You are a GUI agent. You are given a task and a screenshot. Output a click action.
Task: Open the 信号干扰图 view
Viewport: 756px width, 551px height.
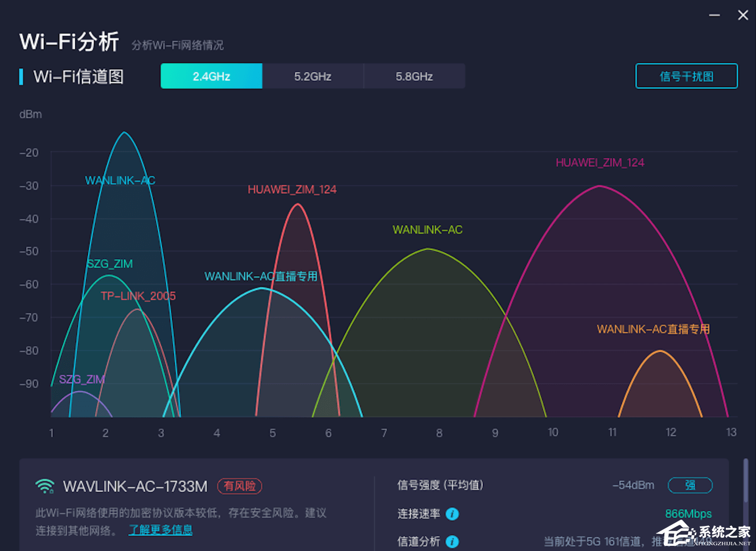(x=687, y=76)
